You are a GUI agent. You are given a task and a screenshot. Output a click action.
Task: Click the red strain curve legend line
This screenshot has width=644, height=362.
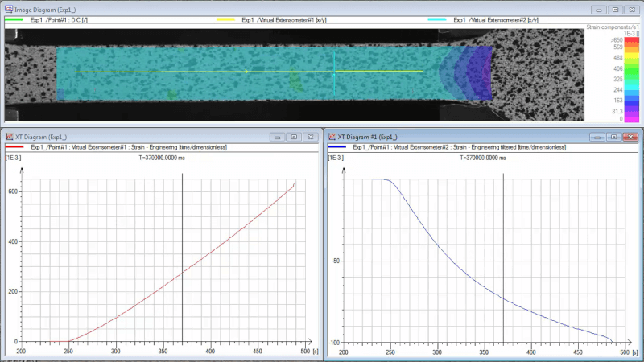(14, 147)
